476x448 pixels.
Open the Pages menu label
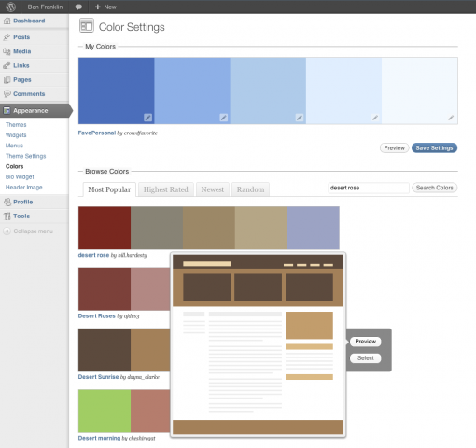point(22,79)
